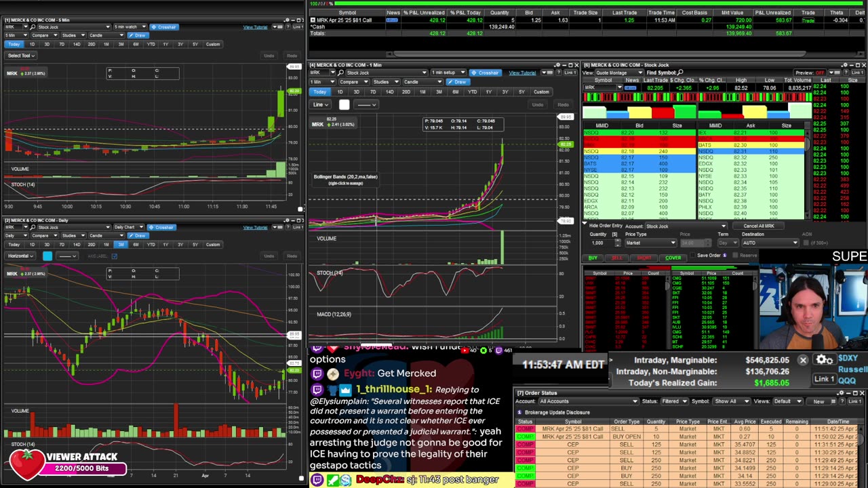Click Link 1 beside account balance overlay
Viewport: 868px width, 488px height.
click(x=824, y=380)
